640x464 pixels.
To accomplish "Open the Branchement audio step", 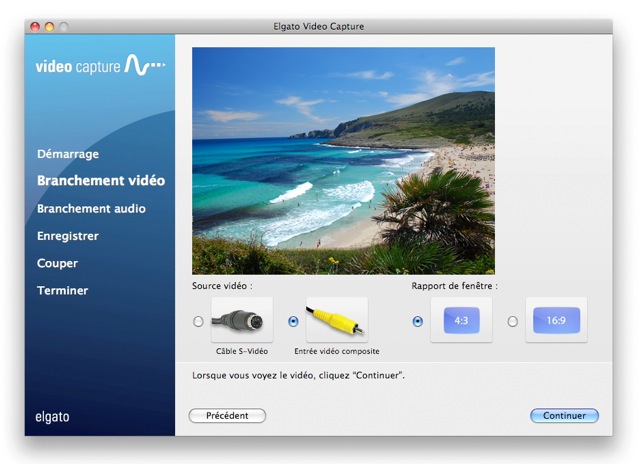I will (x=91, y=209).
